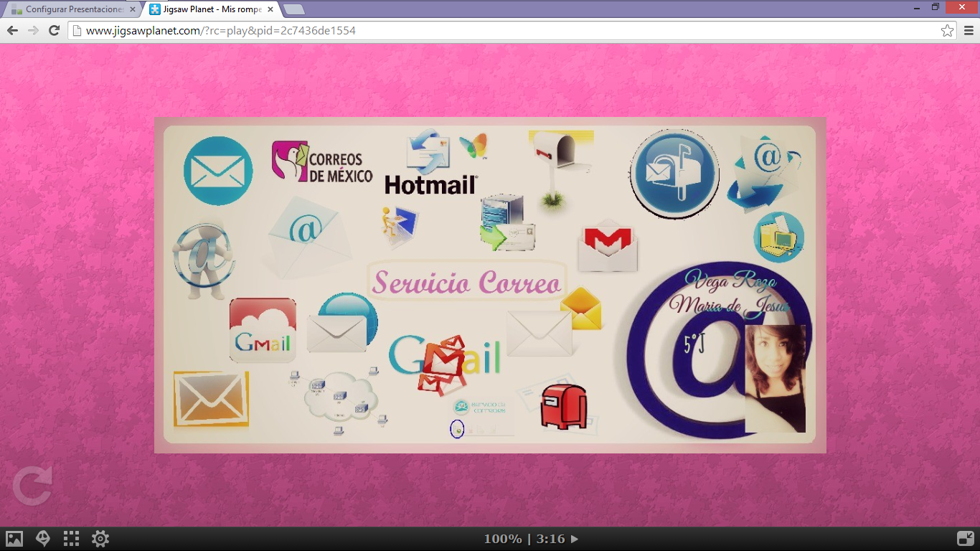The height and width of the screenshot is (551, 980).
Task: Click the browser forward arrow
Action: 33,30
